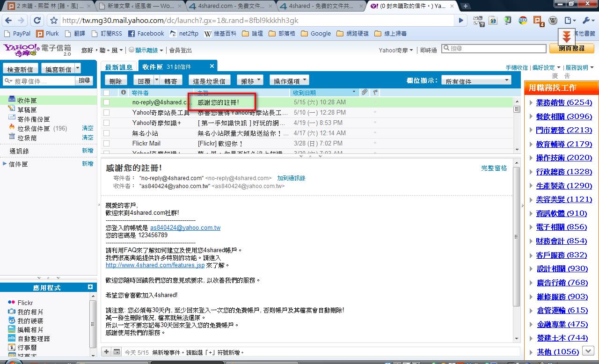Check the Flickr Mail email checkbox
Image resolution: width=599 pixels, height=364 pixels.
coord(106,143)
